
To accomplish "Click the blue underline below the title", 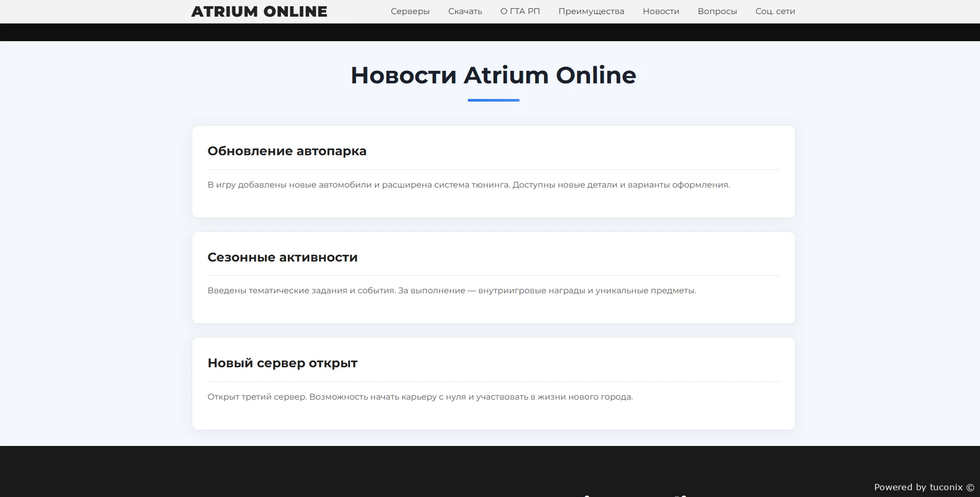I will point(493,100).
